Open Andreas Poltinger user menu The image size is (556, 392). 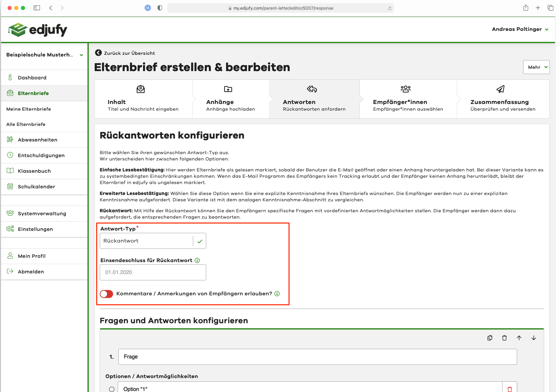[x=520, y=29]
